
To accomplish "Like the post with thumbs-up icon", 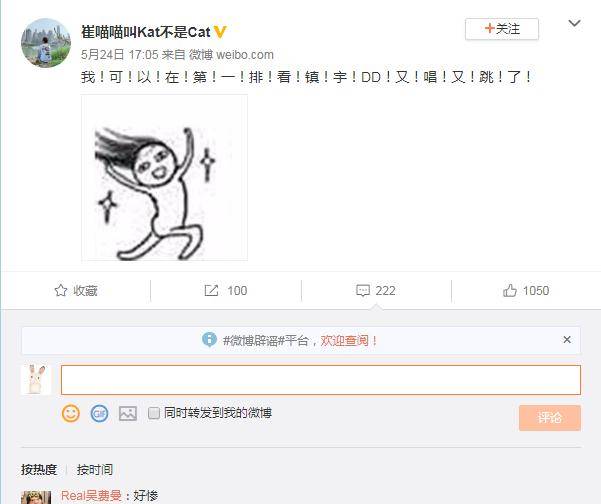I will pos(510,291).
